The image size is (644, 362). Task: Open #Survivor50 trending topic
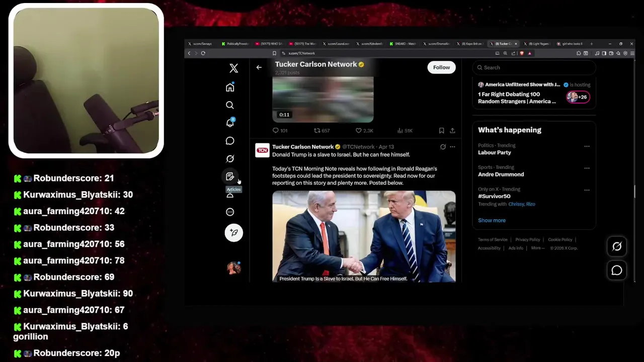tap(494, 196)
